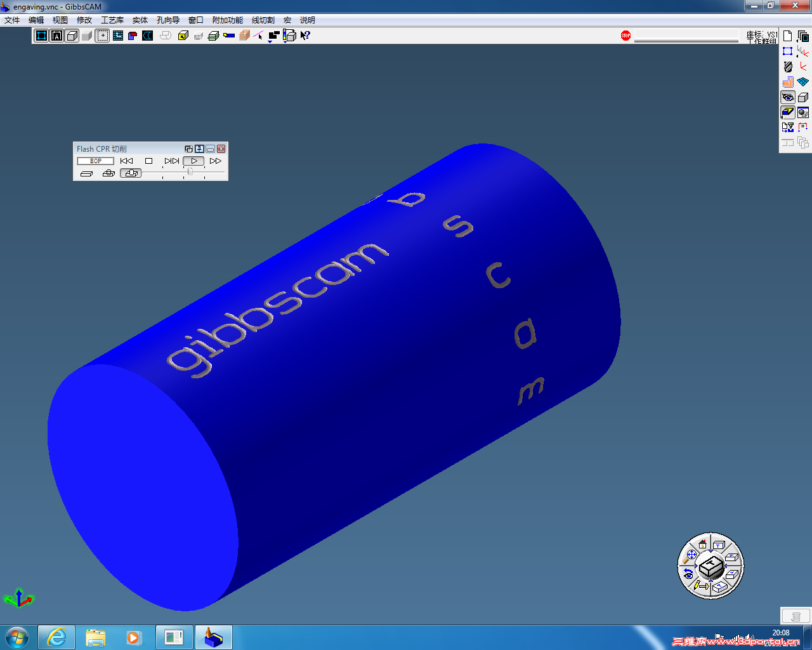Open the 工艺库 menu
Screen dimensions: 812x650
click(x=112, y=20)
